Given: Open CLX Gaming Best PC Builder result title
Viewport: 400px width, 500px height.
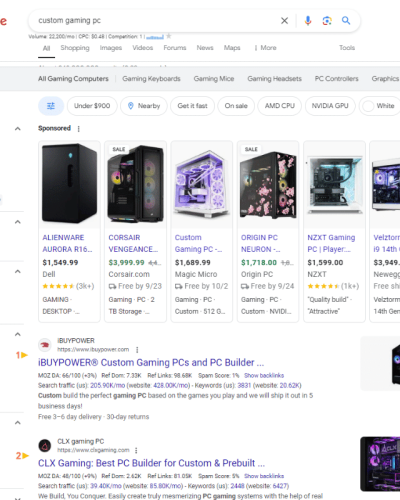Looking at the screenshot, I should tap(151, 463).
